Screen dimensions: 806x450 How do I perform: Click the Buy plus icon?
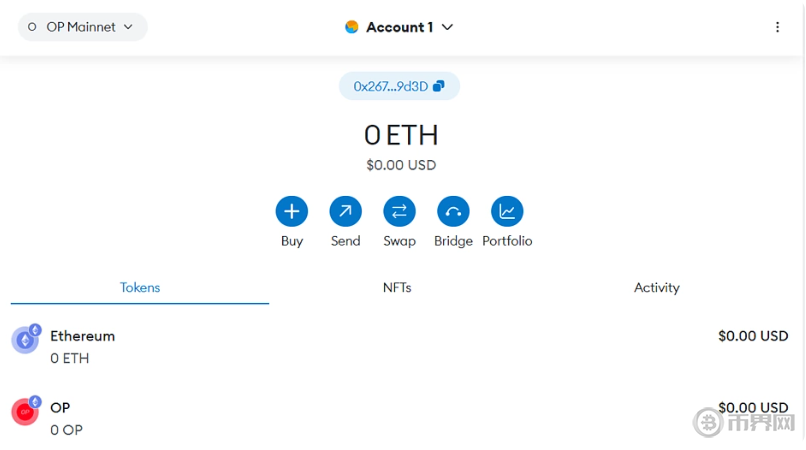pyautogui.click(x=292, y=211)
